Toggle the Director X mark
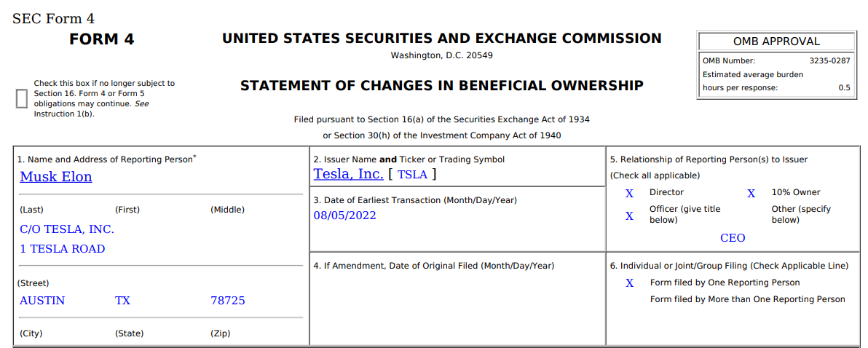Image resolution: width=868 pixels, height=348 pixels. pos(630,193)
